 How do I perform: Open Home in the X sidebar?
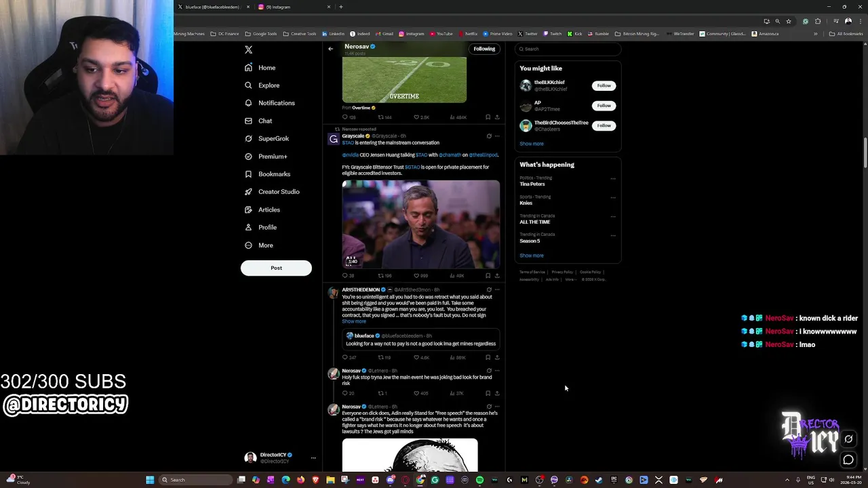(260, 68)
